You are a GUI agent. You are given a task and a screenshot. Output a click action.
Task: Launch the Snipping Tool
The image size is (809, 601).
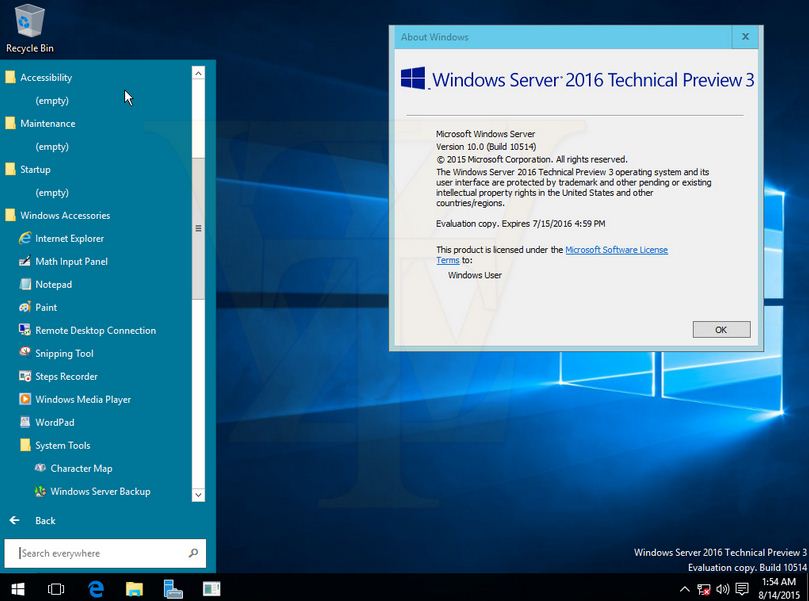pos(56,353)
